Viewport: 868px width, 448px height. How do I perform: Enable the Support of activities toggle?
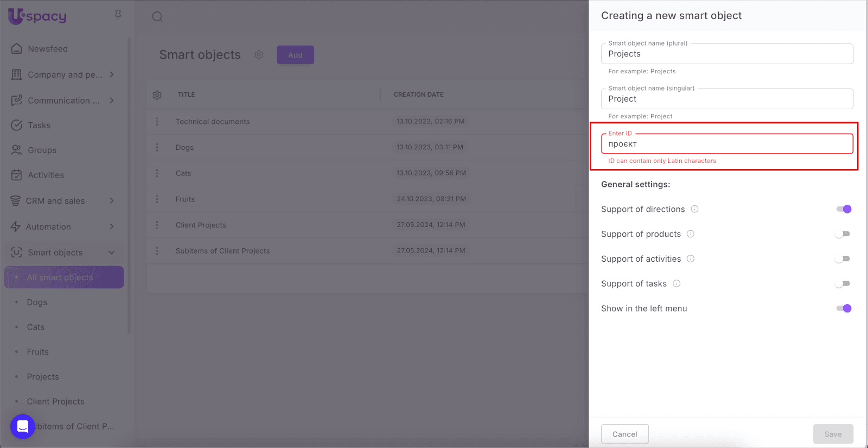[x=843, y=259]
